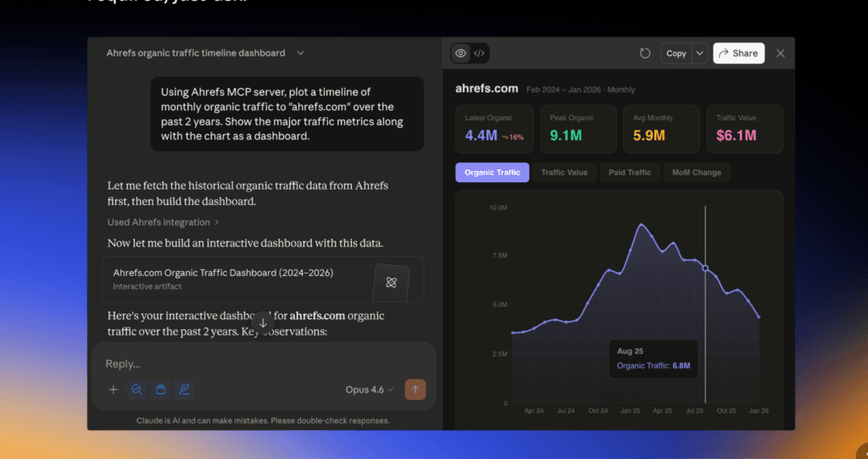Screen dimensions: 868x459
Task: Toggle the second blue tool icon in composer
Action: tap(160, 390)
